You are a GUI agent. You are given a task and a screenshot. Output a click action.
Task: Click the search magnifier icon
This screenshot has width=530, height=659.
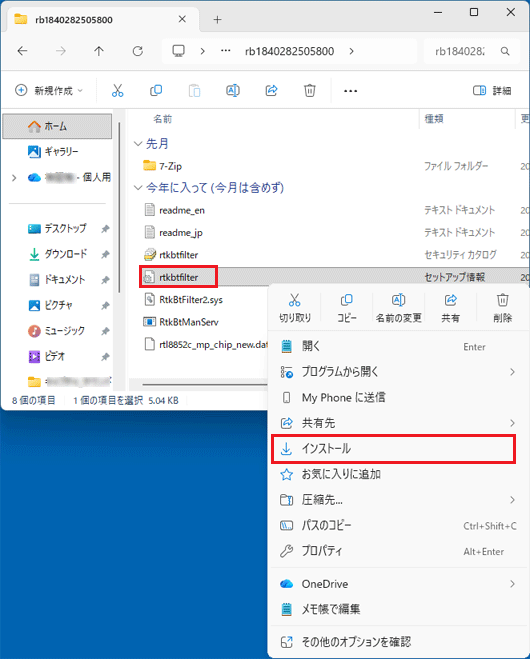pyautogui.click(x=505, y=51)
